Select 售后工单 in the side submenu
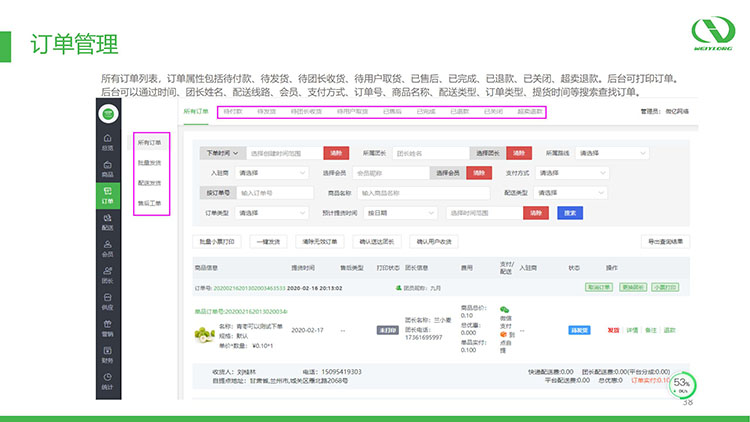Image resolution: width=750 pixels, height=422 pixels. (149, 203)
